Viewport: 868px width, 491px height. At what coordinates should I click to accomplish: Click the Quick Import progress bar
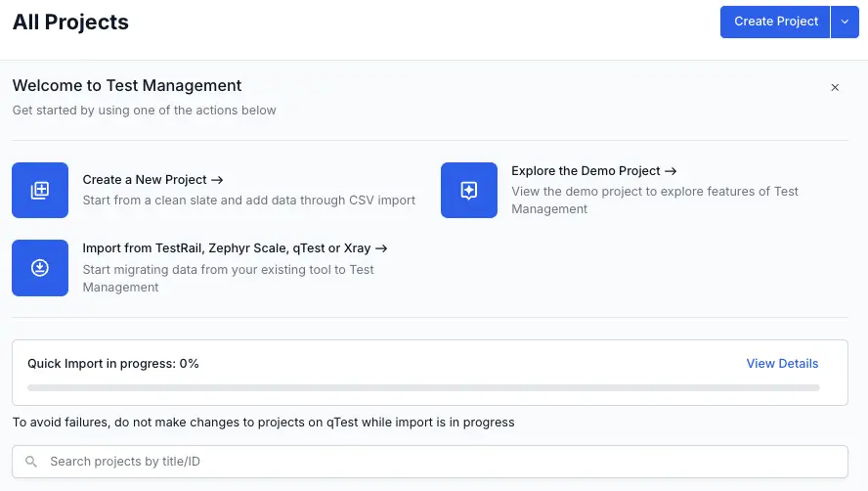(423, 388)
